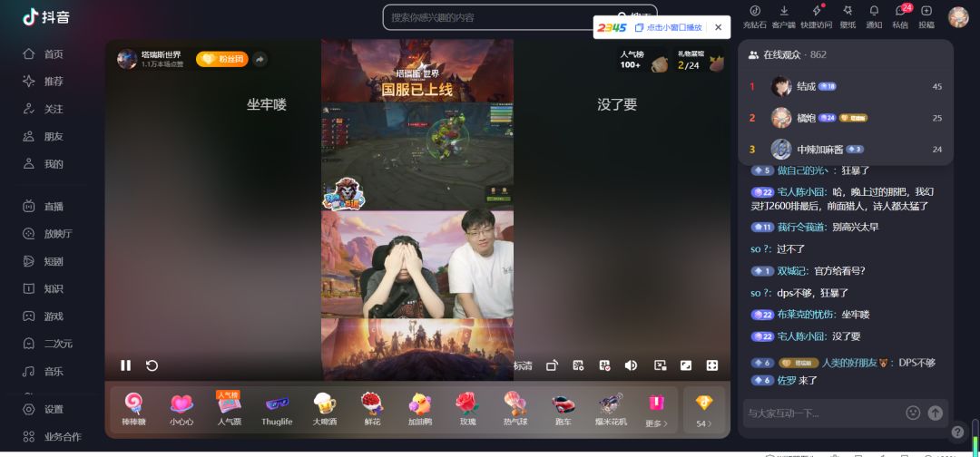Refresh the live stream with reload icon
This screenshot has height=457, width=980.
pyautogui.click(x=152, y=365)
